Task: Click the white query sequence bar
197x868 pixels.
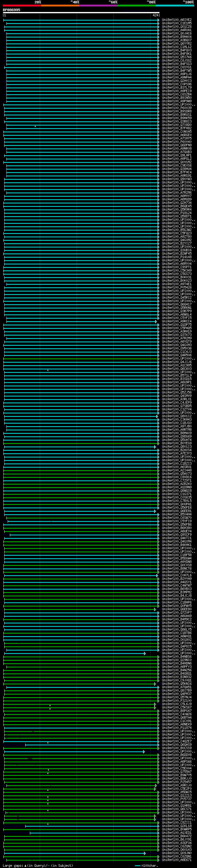Action: (x=81, y=12)
